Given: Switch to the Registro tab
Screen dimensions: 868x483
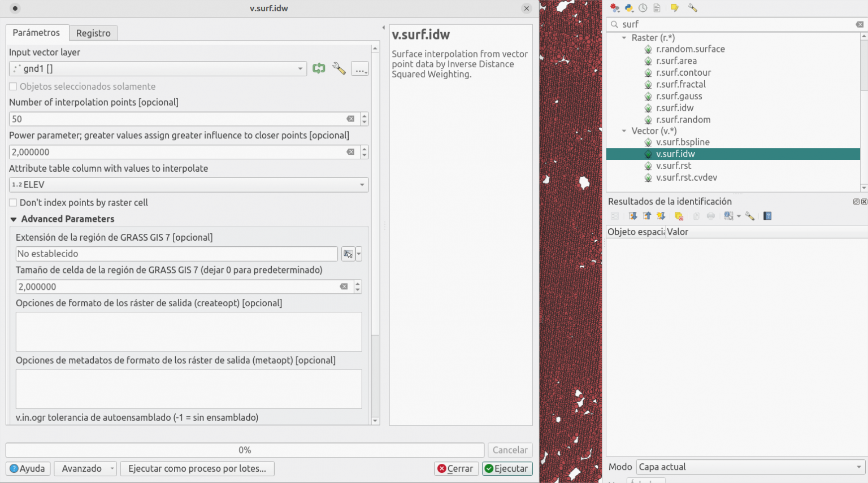Looking at the screenshot, I should pyautogui.click(x=93, y=33).
